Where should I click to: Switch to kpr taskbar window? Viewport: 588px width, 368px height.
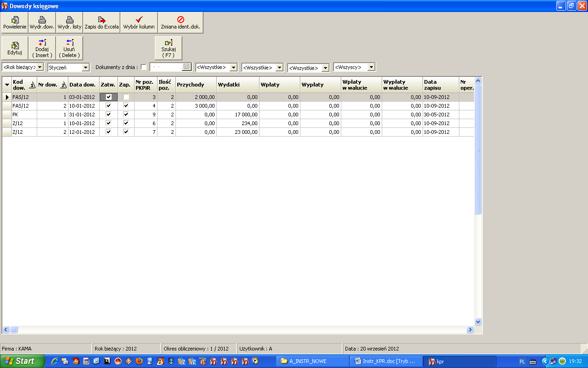[459, 362]
